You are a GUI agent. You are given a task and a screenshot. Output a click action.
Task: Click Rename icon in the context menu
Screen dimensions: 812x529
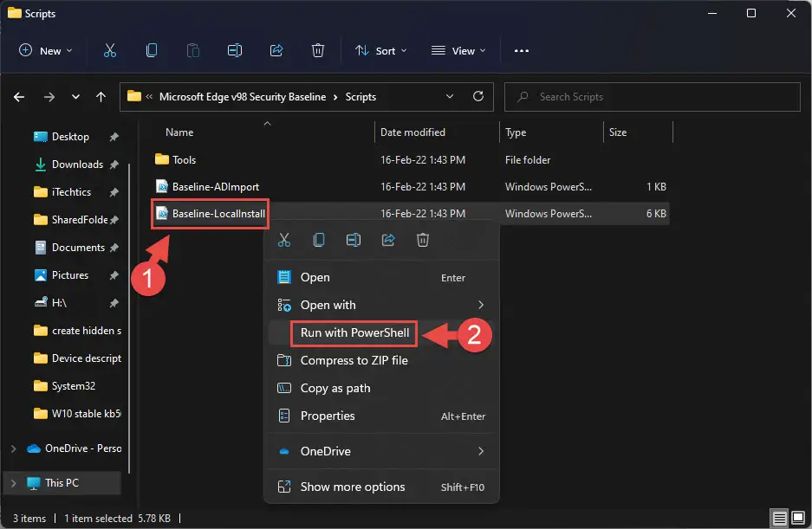coord(354,240)
